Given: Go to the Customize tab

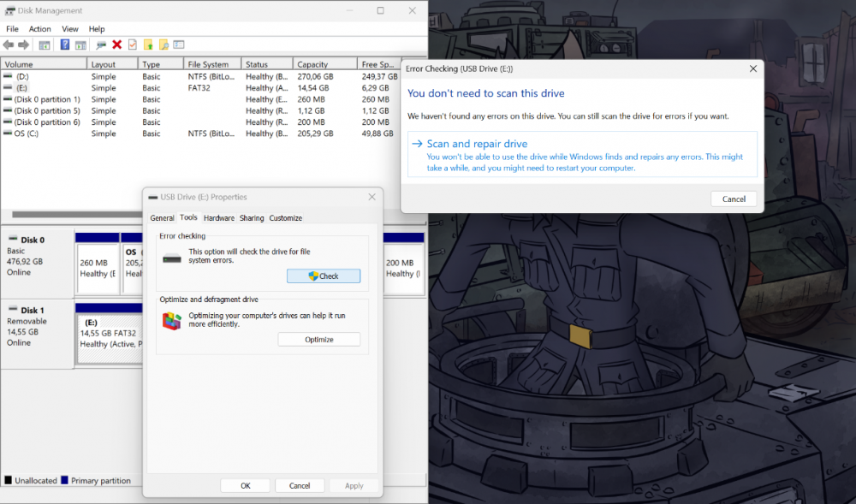Looking at the screenshot, I should [286, 217].
